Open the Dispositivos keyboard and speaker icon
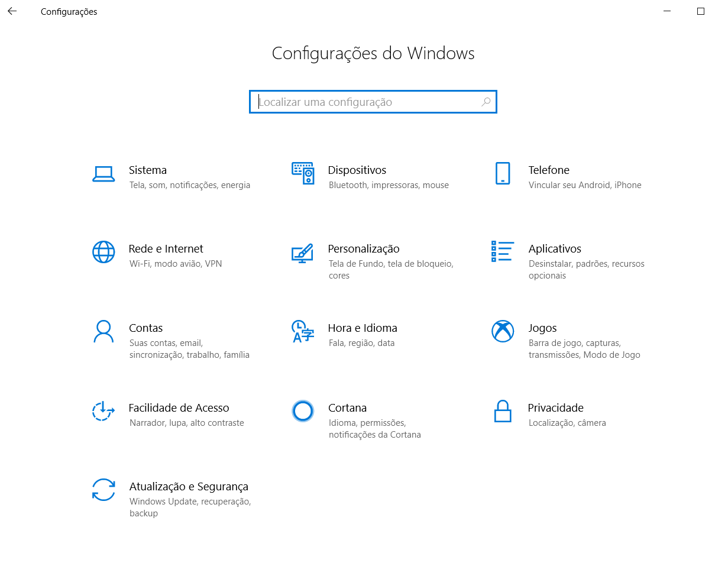The width and height of the screenshot is (728, 566). point(303,173)
